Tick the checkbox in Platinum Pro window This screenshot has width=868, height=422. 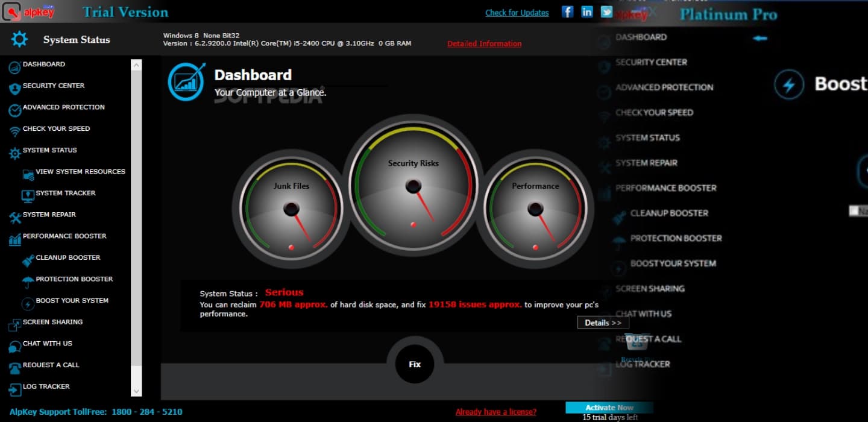854,210
